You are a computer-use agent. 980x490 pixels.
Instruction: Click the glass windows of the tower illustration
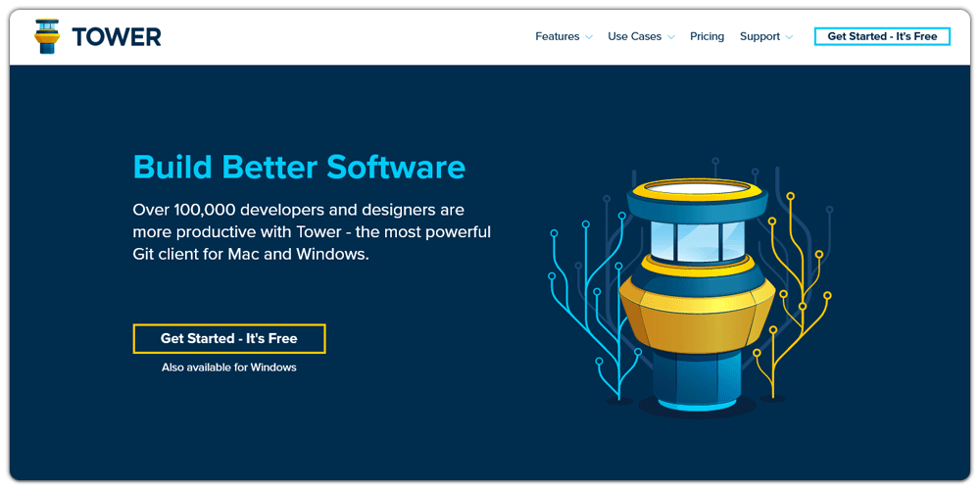(697, 242)
